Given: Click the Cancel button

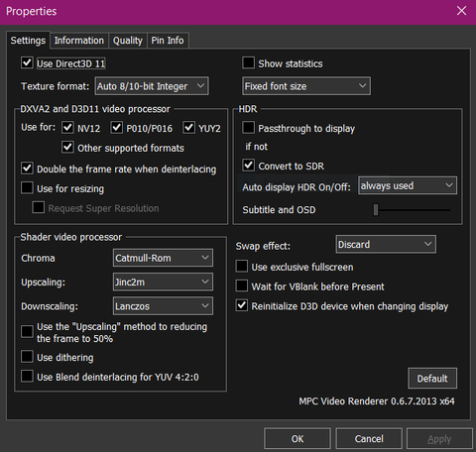Looking at the screenshot, I should click(x=369, y=439).
